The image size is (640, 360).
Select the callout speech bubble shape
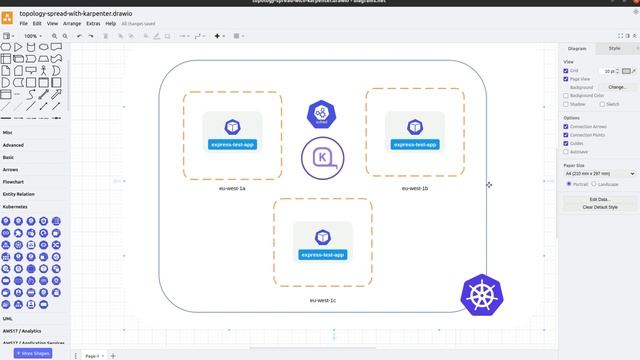[31, 71]
